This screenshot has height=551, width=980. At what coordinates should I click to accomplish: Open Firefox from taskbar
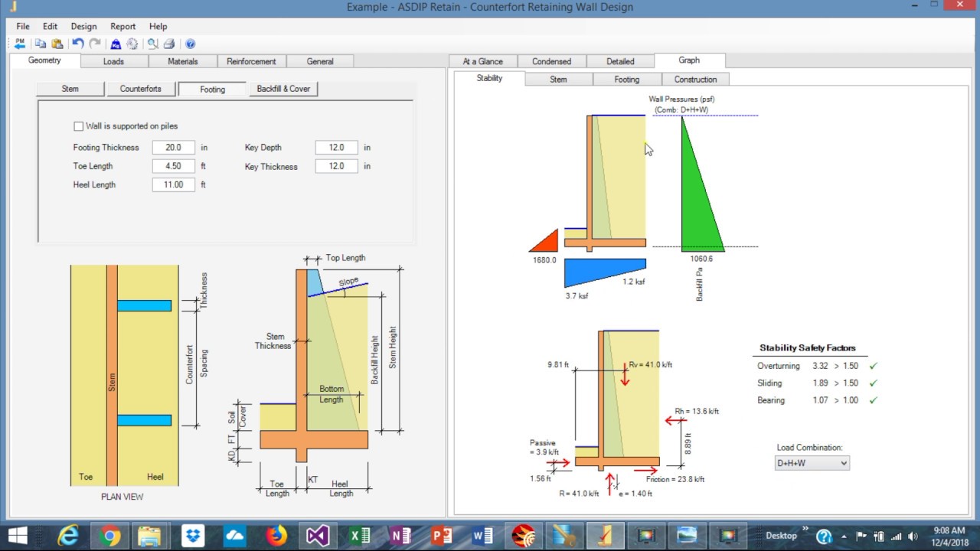(276, 536)
